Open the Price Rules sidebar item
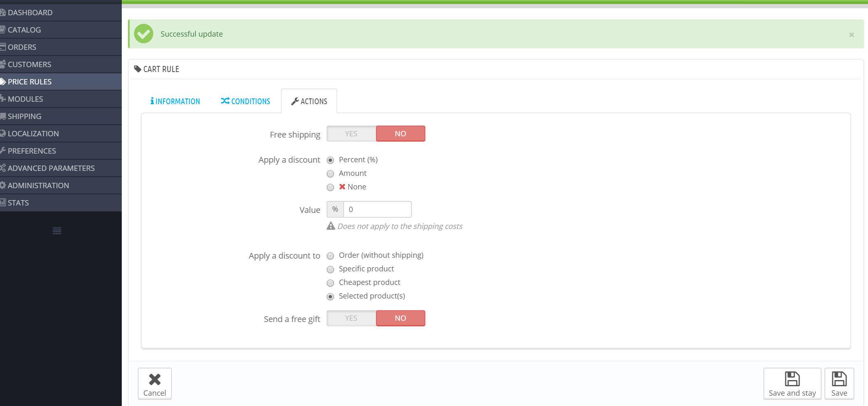Viewport: 868px width, 406px height. (61, 82)
